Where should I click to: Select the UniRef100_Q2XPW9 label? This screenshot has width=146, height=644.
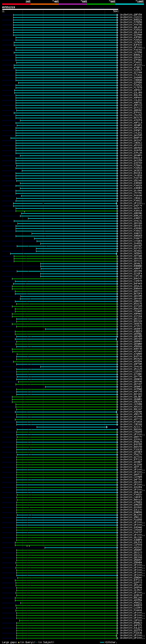pos(131,35)
